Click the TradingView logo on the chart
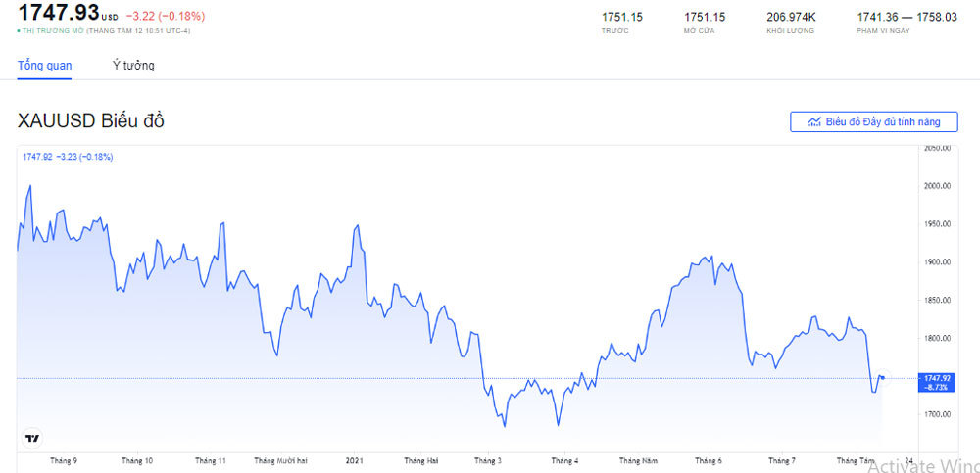Image resolution: width=980 pixels, height=473 pixels. pyautogui.click(x=32, y=438)
